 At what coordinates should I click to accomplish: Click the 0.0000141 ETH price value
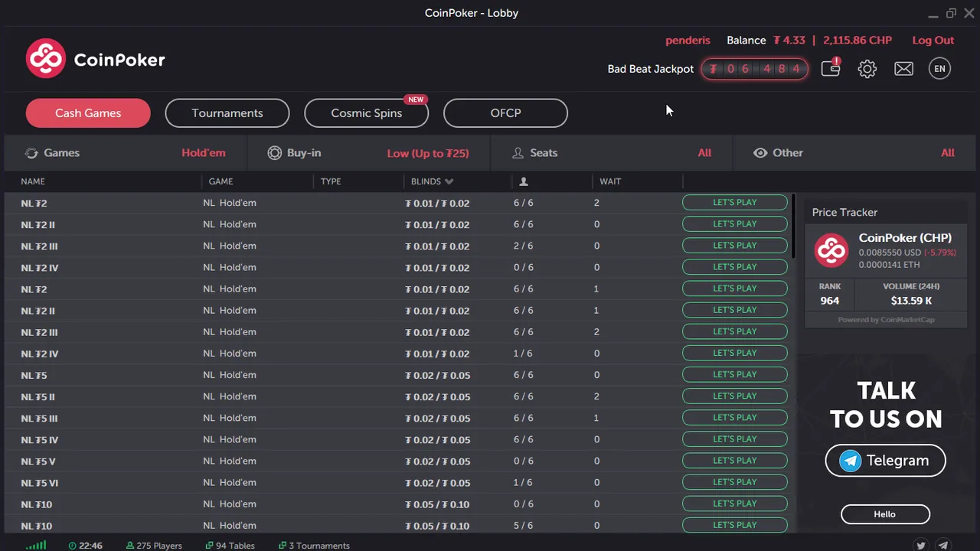(889, 265)
